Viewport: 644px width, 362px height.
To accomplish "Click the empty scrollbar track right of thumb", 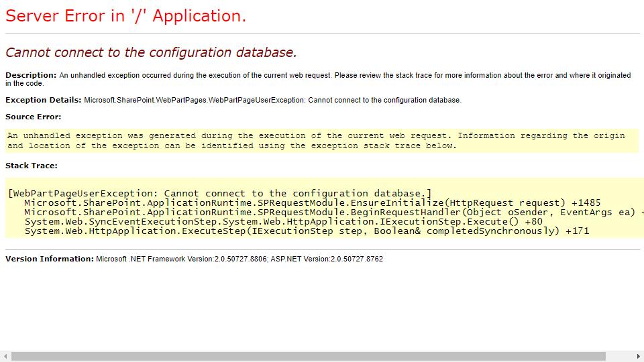I will pos(619,357).
